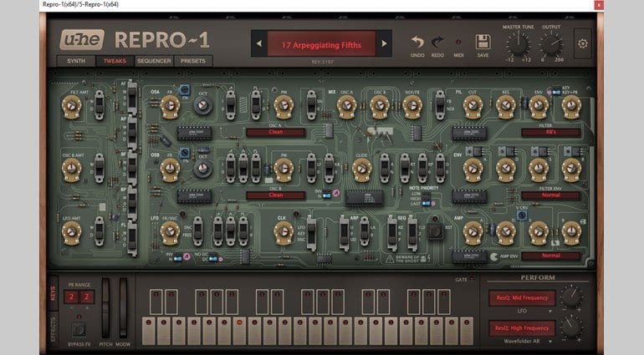Click the OSA FR frequency knob
Viewport: 644px width, 355px height.
pyautogui.click(x=170, y=106)
